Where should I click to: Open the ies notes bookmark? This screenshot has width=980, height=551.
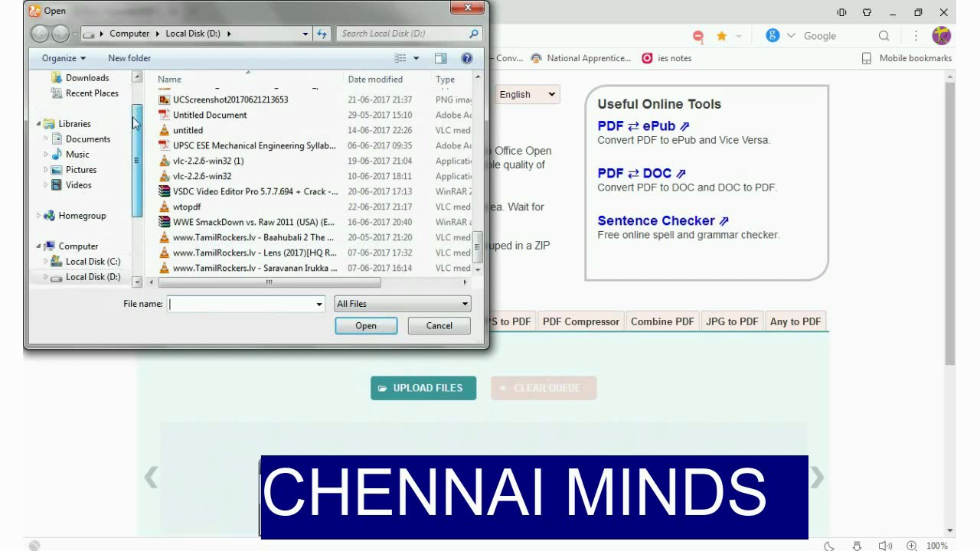(x=667, y=58)
